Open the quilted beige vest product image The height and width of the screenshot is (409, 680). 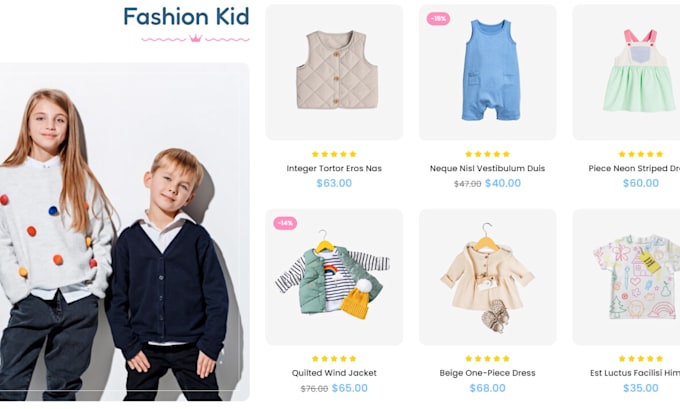[x=334, y=72]
